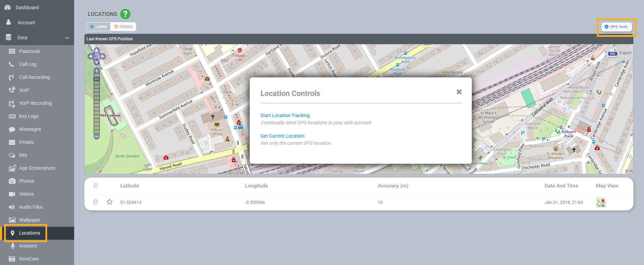Image resolution: width=644 pixels, height=265 pixels.
Task: Export map as KML
Action: point(620,53)
